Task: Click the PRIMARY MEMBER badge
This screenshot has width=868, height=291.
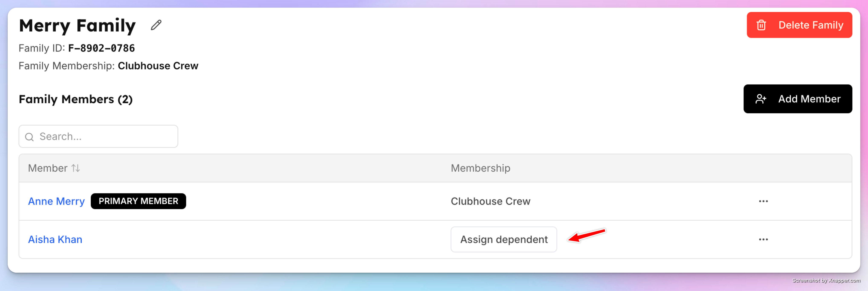Action: pos(138,201)
